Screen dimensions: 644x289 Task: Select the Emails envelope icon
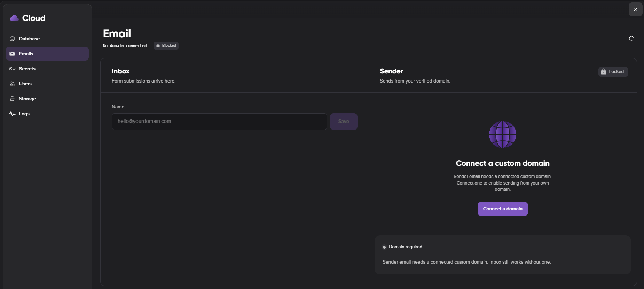click(x=12, y=54)
